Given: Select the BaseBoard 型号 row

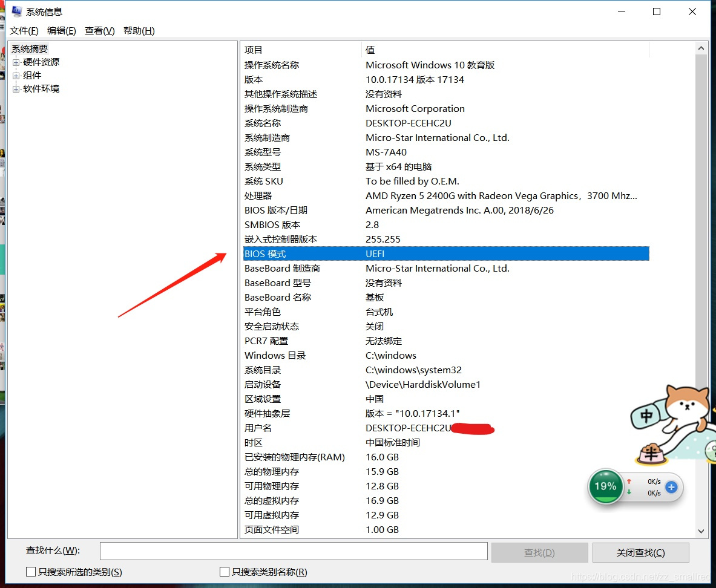Looking at the screenshot, I should 446,283.
